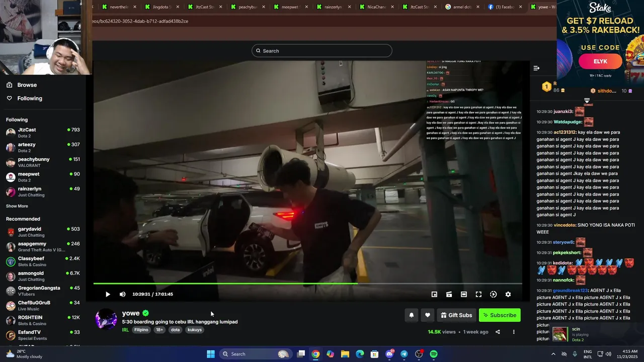Screen dimensions: 644x362
Task: Select the kukuys tag
Action: [195, 330]
